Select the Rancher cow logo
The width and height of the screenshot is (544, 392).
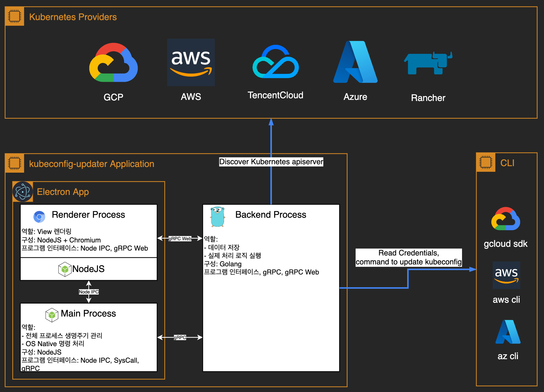428,63
